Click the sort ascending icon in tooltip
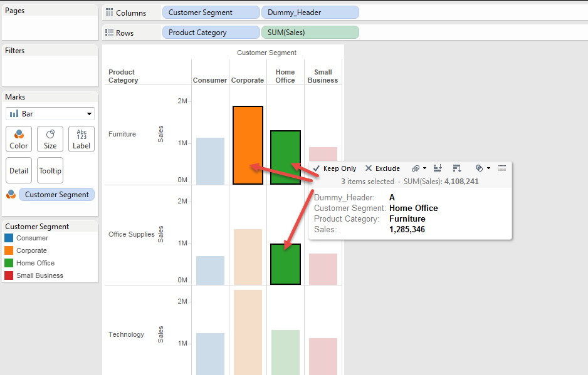588x375 pixels. coord(438,168)
